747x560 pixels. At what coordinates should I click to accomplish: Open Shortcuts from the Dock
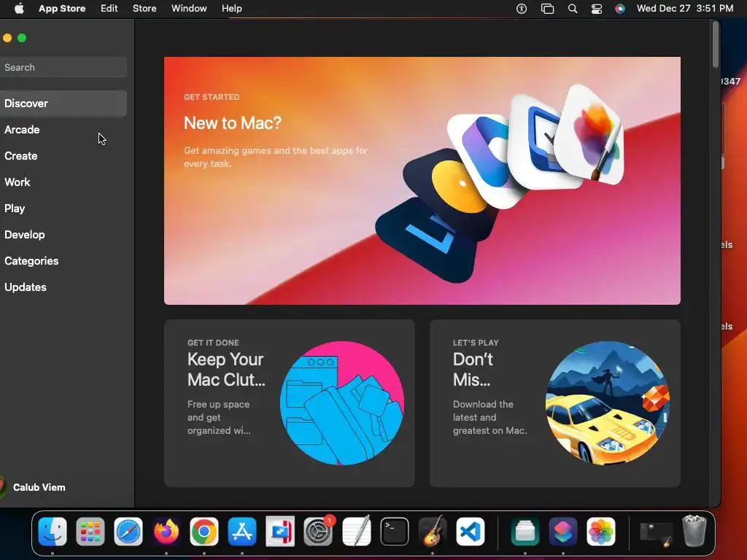[x=562, y=532]
